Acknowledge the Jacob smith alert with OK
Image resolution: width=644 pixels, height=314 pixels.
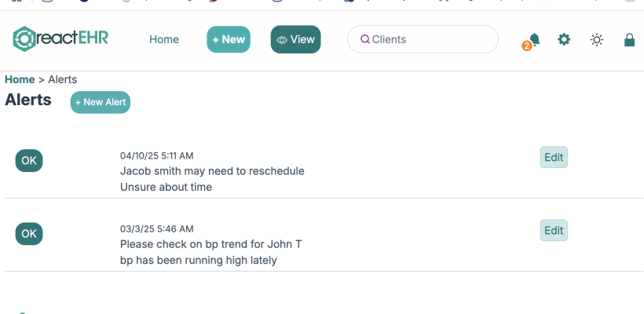[29, 160]
